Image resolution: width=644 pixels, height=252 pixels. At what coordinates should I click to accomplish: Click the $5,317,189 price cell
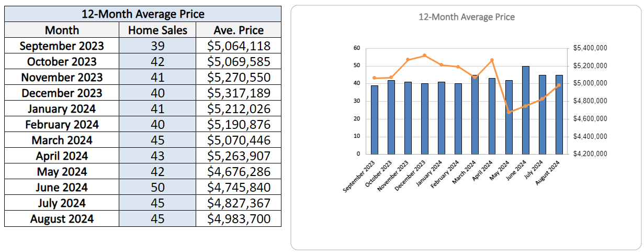[239, 93]
